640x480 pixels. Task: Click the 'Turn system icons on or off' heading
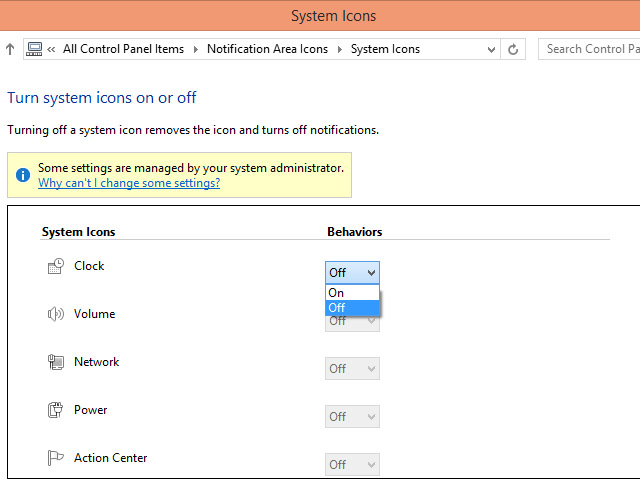tap(102, 98)
